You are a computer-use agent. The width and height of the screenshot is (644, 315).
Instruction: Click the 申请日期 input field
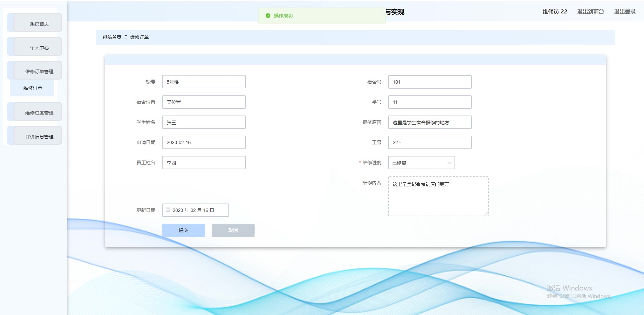pyautogui.click(x=204, y=142)
